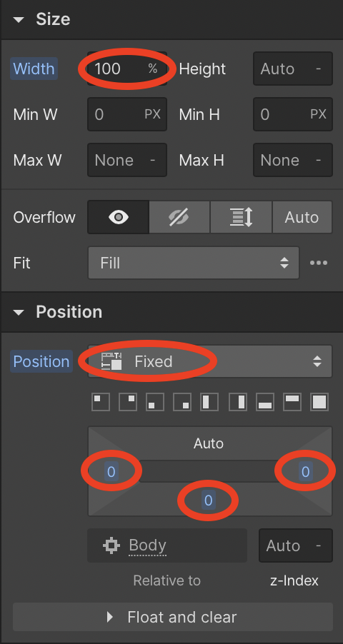Select the top-left position preset icon
The width and height of the screenshot is (343, 644).
click(x=101, y=402)
